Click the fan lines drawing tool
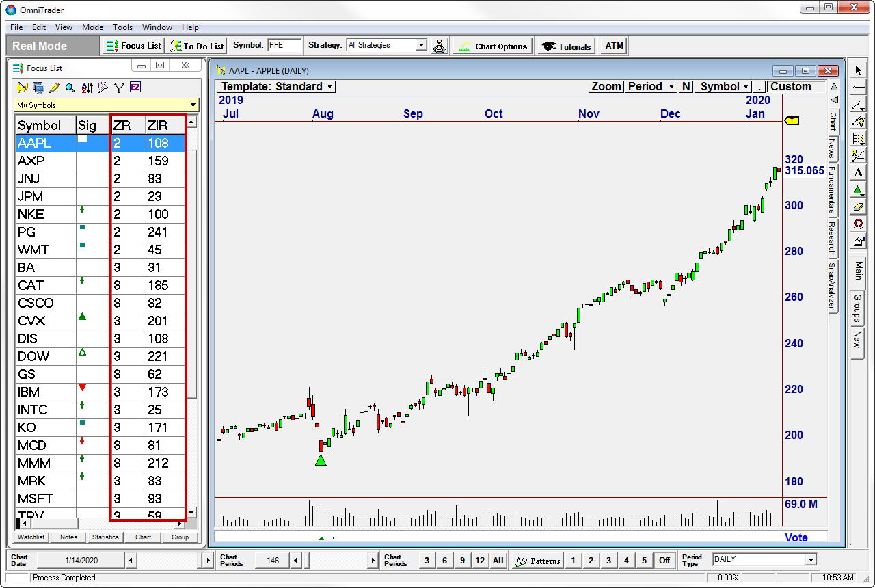Image resolution: width=875 pixels, height=588 pixels. [x=859, y=156]
